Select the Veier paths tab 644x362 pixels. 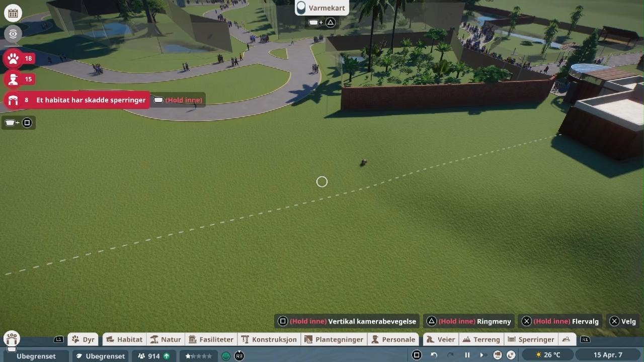point(441,339)
